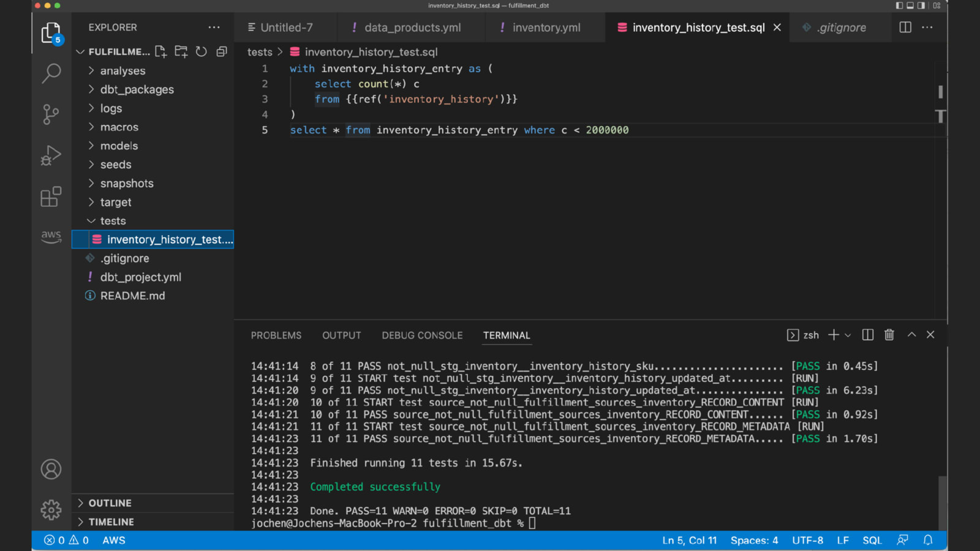Close the bottom panel
980x551 pixels.
930,335
